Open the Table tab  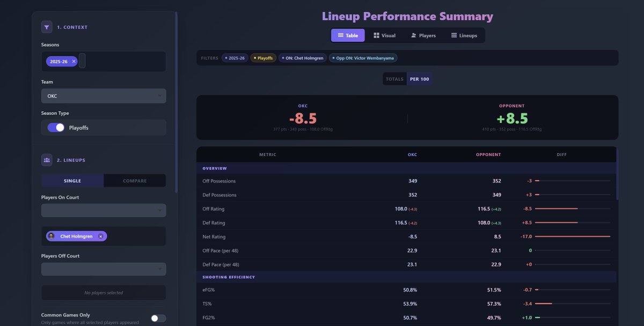click(x=348, y=35)
